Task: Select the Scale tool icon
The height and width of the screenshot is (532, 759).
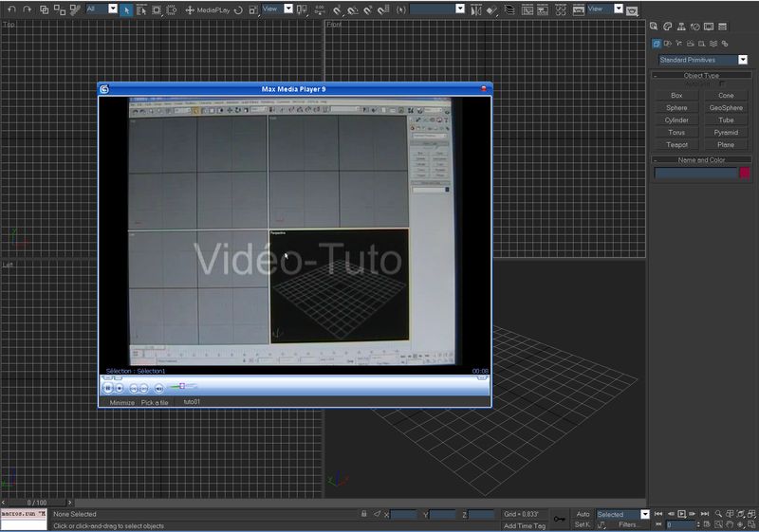Action: 253,9
